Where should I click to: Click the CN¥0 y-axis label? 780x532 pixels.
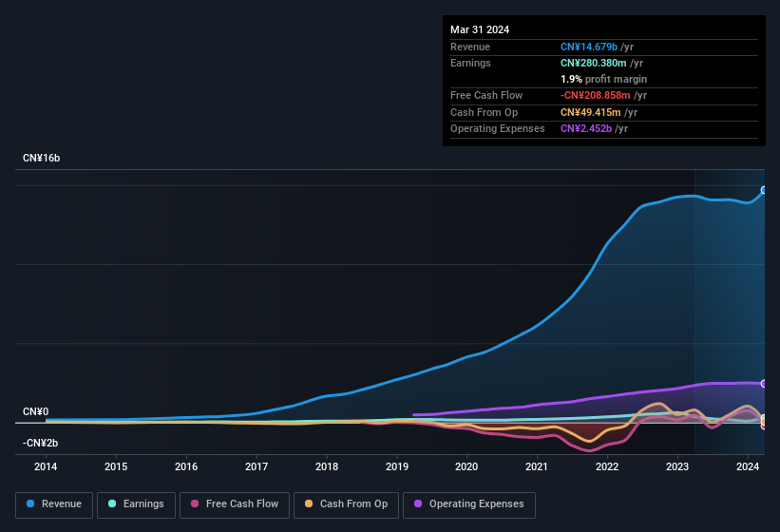(x=36, y=411)
